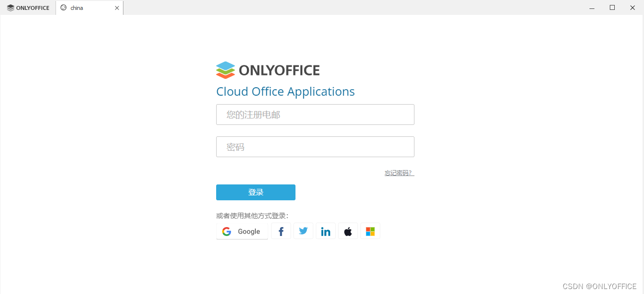Screen dimensions: 644x294
Task: Switch to the ONLYOFFICE home tab
Action: [28, 7]
